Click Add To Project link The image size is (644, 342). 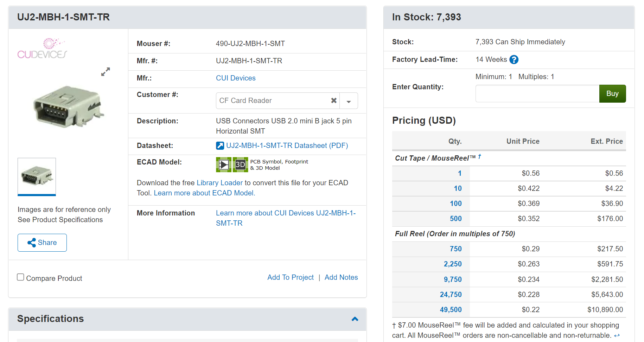[x=291, y=277]
